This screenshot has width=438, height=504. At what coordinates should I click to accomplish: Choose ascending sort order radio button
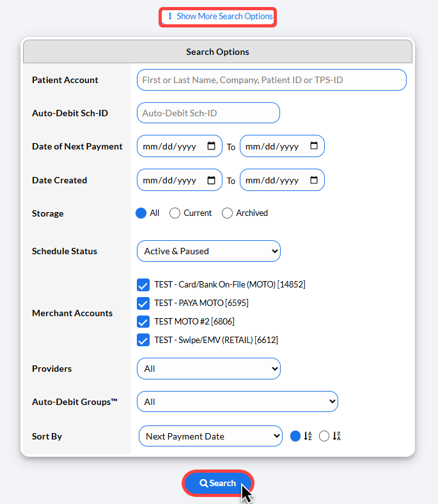(x=295, y=436)
